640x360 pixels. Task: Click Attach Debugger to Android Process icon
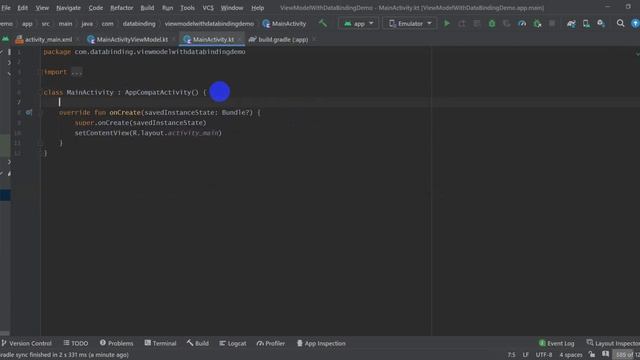(x=538, y=24)
